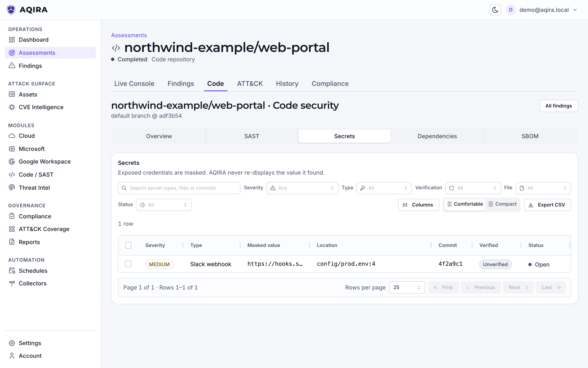Screen dimensions: 588x368
Task: Open the Schedules calendar icon
Action: click(x=12, y=270)
